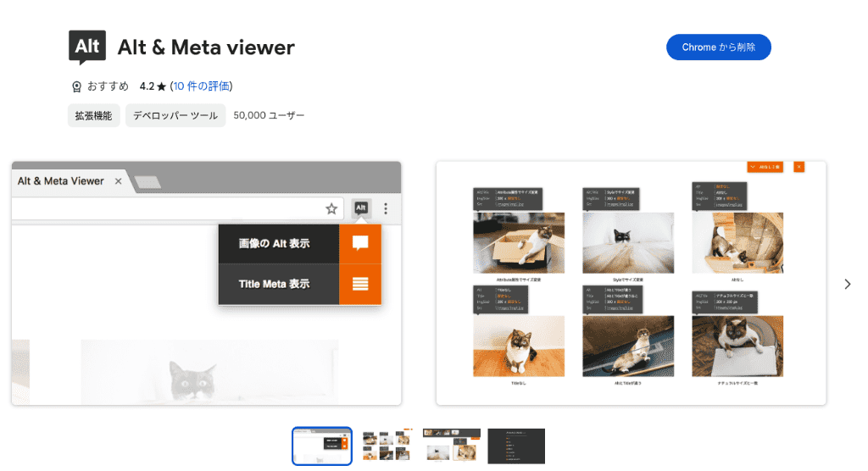The image size is (868, 471).
Task: Select the dark fourth preview thumbnail
Action: tap(516, 446)
